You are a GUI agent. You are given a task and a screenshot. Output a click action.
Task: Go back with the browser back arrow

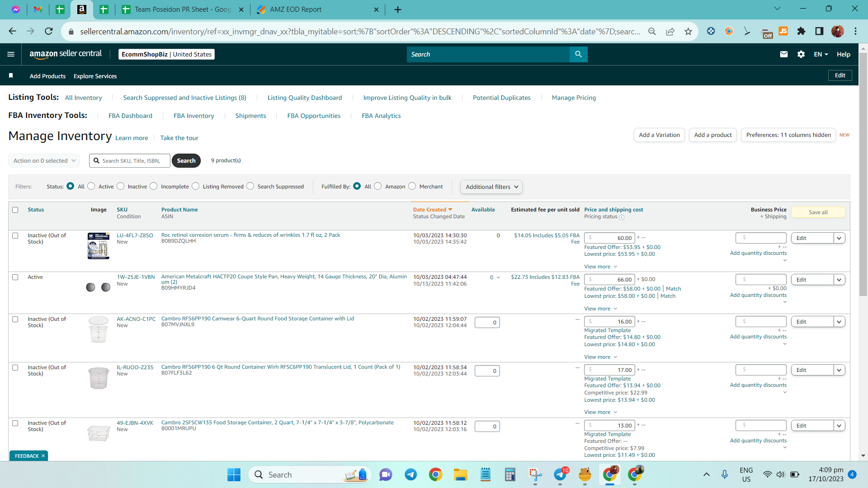[x=12, y=31]
